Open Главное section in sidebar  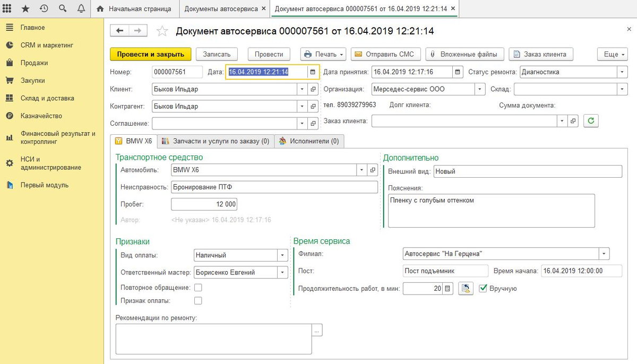coord(32,28)
